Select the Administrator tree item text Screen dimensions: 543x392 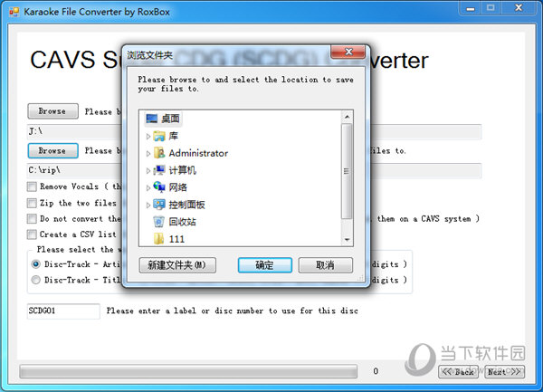tap(198, 153)
